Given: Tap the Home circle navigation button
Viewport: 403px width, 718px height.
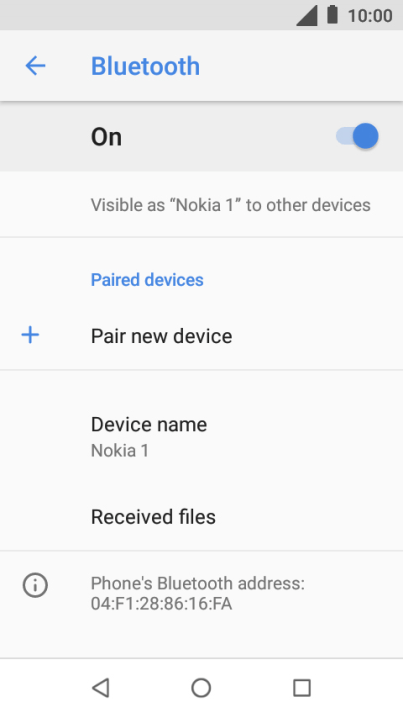Looking at the screenshot, I should tap(201, 688).
